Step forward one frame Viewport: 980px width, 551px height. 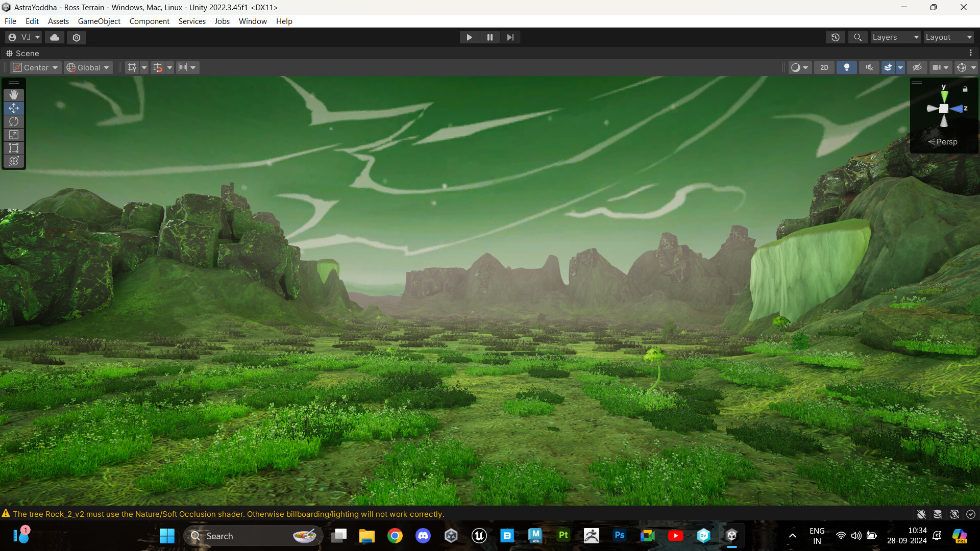(x=510, y=37)
